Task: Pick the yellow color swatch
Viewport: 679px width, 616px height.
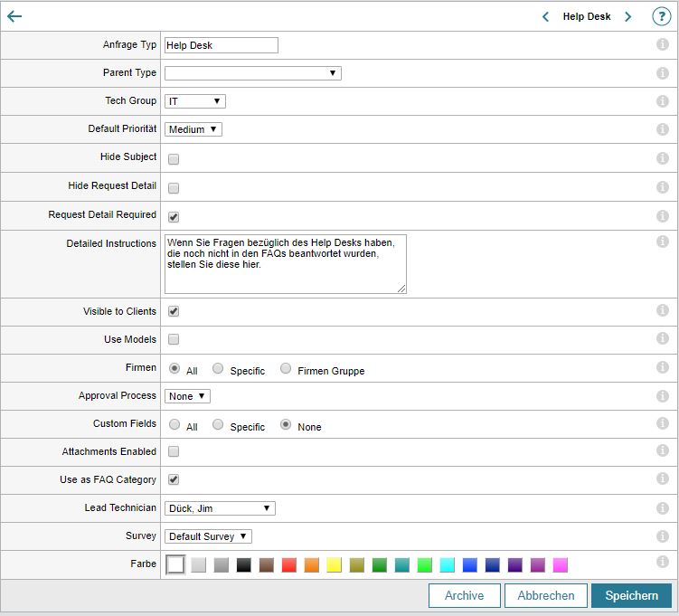Action: [335, 564]
